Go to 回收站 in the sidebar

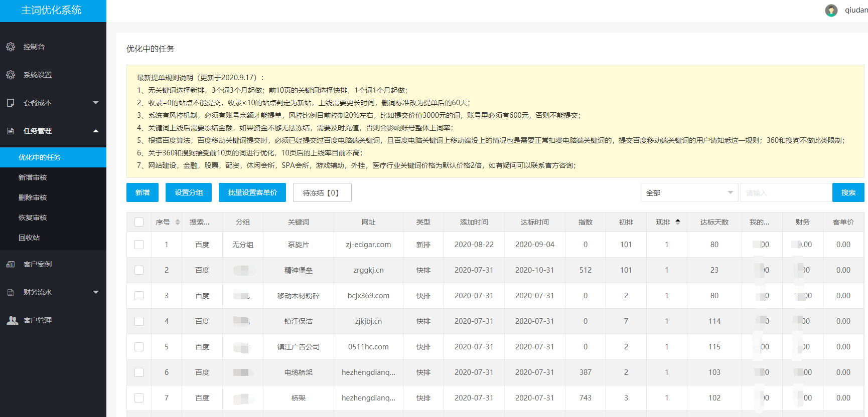point(29,238)
